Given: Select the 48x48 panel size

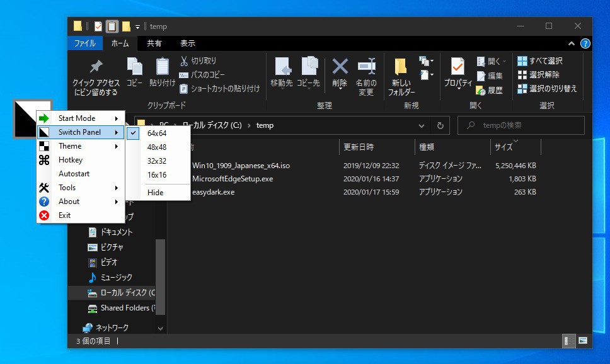Looking at the screenshot, I should pyautogui.click(x=158, y=147).
